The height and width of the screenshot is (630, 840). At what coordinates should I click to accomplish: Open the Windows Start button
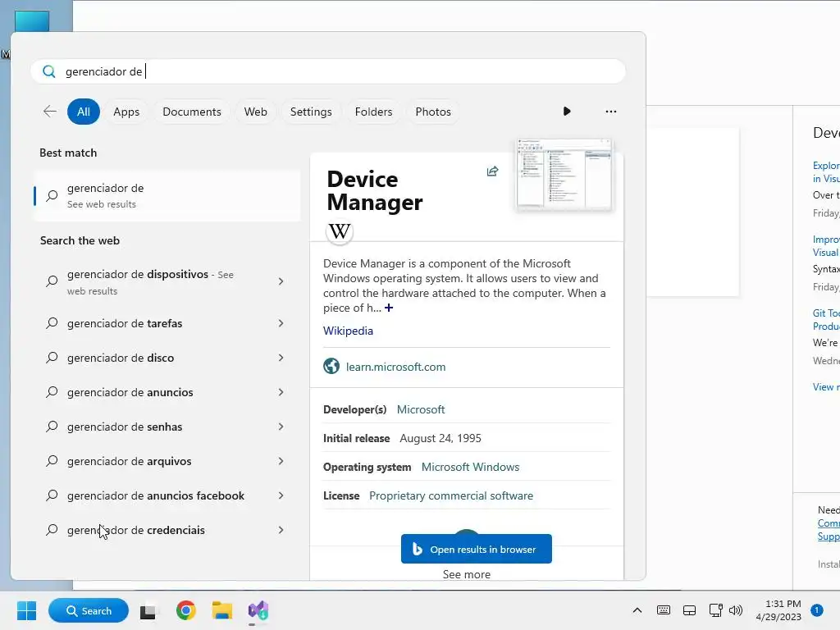point(26,610)
